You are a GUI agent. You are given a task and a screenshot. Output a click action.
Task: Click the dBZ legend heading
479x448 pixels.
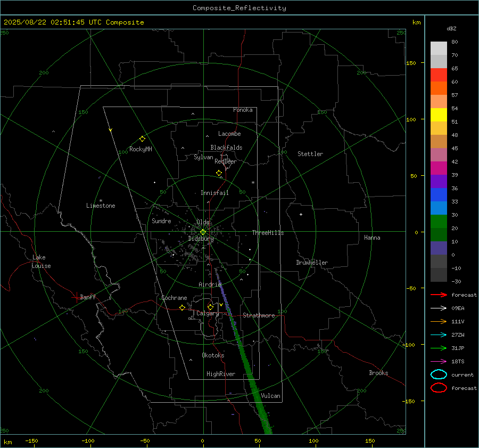coord(451,28)
